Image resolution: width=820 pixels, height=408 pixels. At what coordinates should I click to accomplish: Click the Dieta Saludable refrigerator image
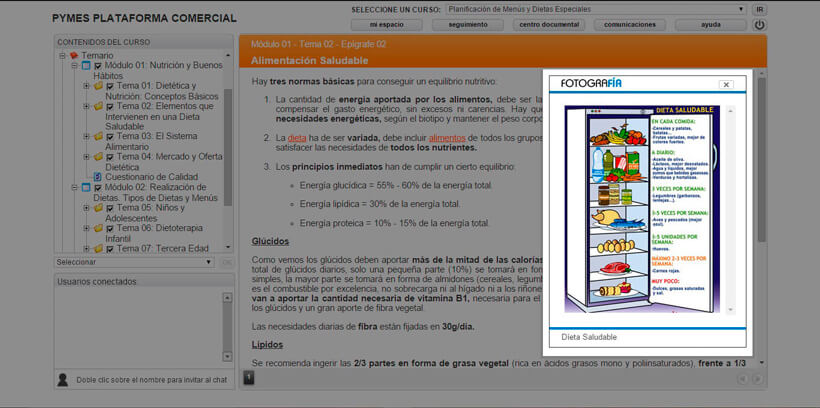(642, 209)
